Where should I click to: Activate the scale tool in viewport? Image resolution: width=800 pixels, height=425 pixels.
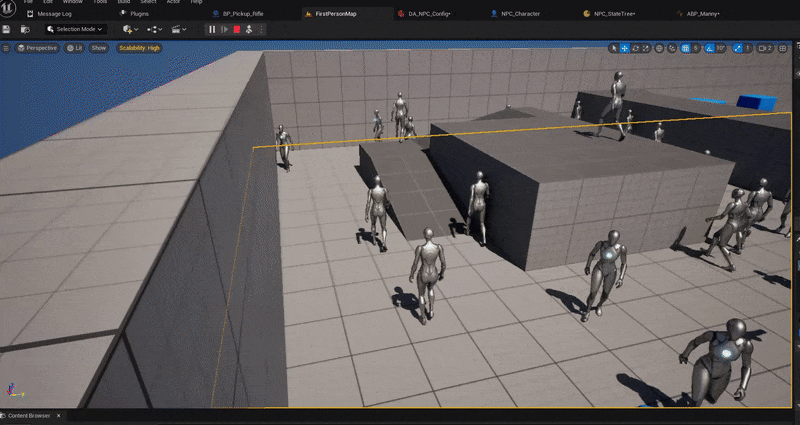646,48
